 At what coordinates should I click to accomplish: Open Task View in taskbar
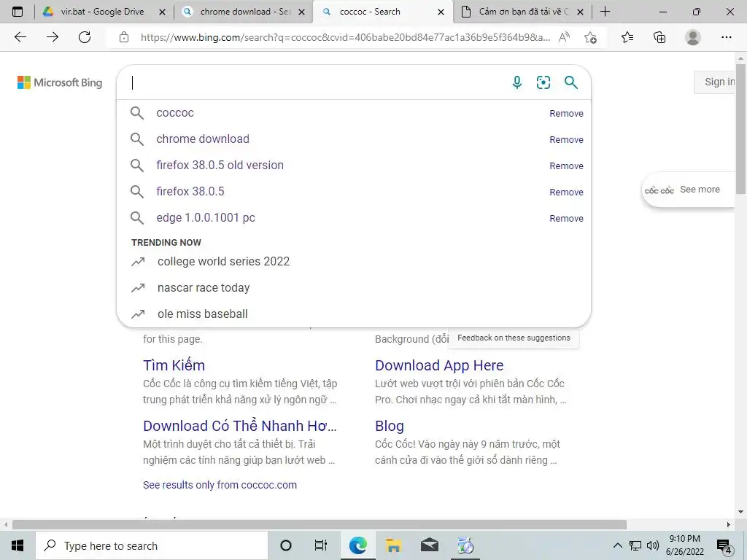click(x=321, y=545)
